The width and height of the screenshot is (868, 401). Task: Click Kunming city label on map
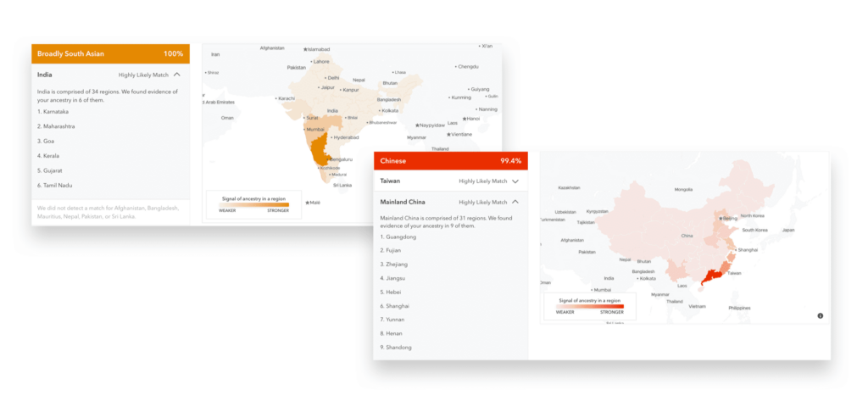tap(459, 97)
